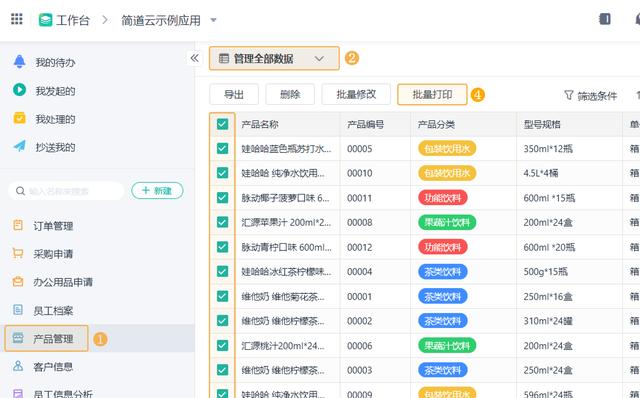The height and width of the screenshot is (398, 640).
Task: Open 采购申请 cart icon
Action: 18,253
